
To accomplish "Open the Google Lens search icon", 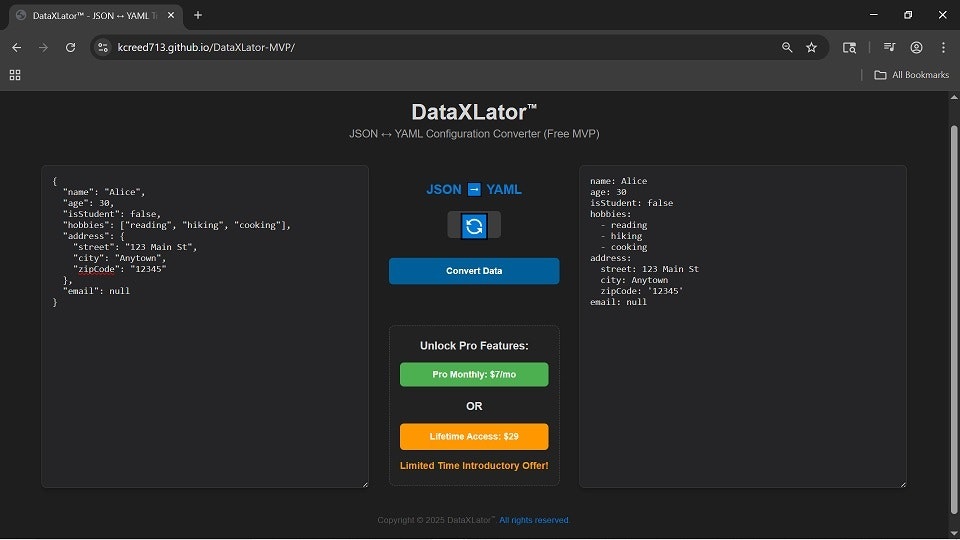I will point(849,47).
